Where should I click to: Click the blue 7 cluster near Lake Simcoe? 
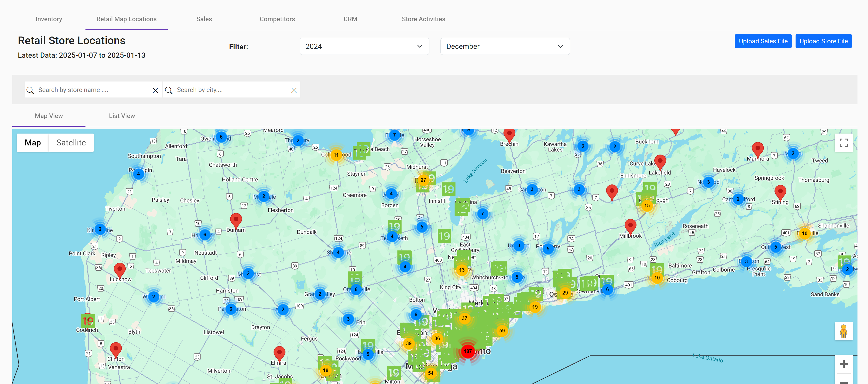click(482, 213)
